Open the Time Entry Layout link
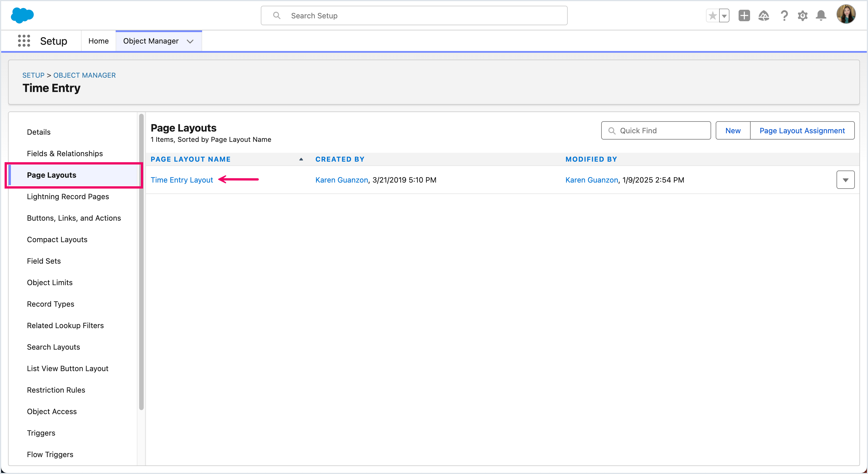This screenshot has height=474, width=868. point(182,180)
